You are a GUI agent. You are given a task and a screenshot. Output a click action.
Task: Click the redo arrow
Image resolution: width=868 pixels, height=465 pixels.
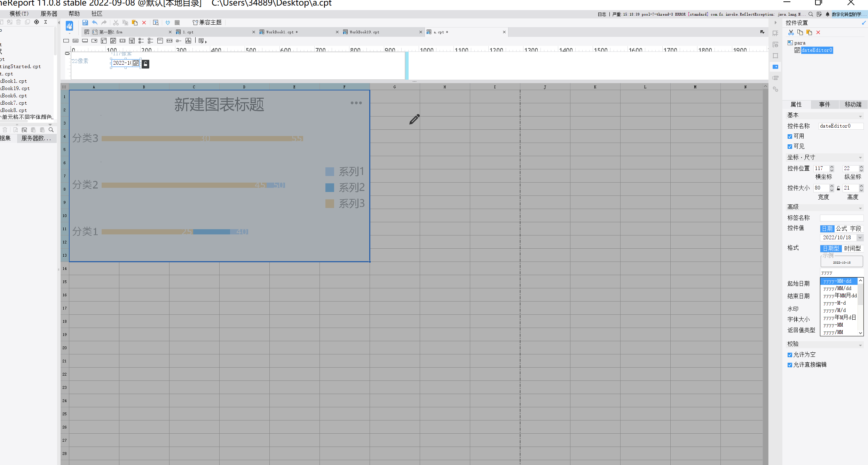point(104,23)
